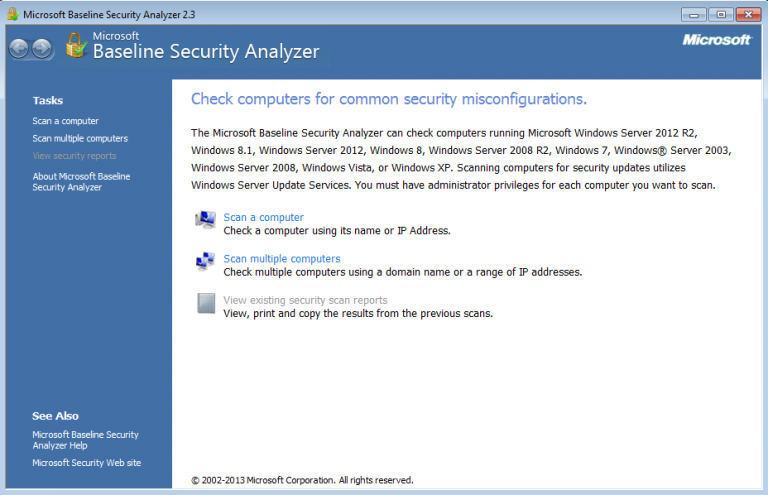Click the forward navigation arrow button
Viewport: 768px width, 495px height.
pos(42,48)
